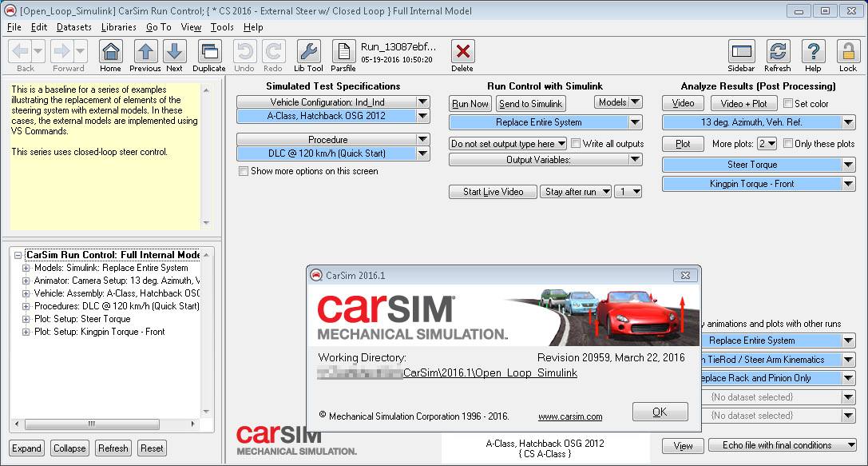Tick the Set color checkbox
This screenshot has height=466, width=868.
point(787,104)
